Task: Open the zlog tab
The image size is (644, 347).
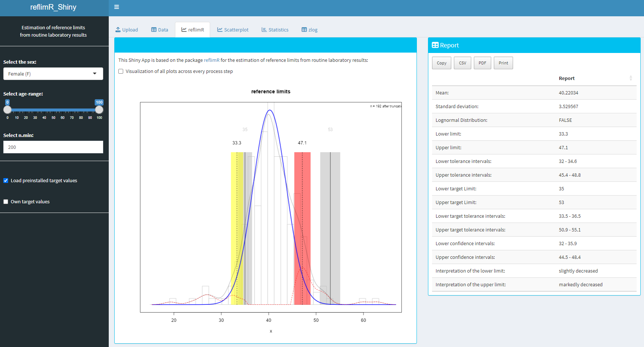Action: coord(310,30)
